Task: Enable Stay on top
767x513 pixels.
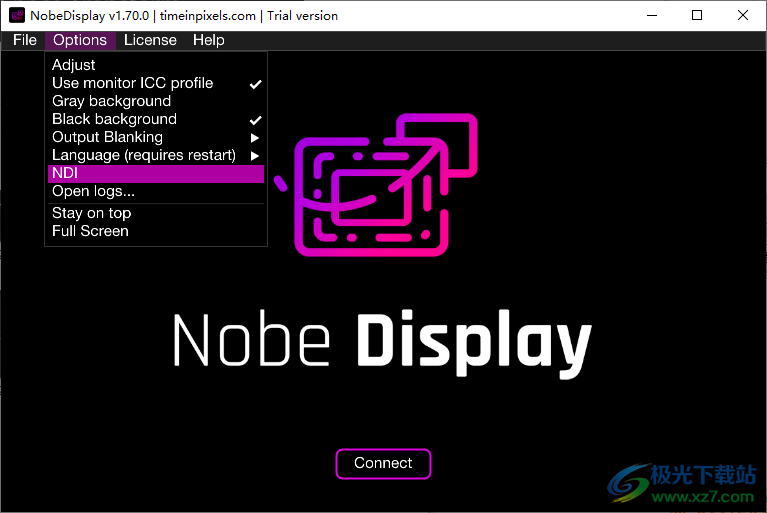Action: 156,214
